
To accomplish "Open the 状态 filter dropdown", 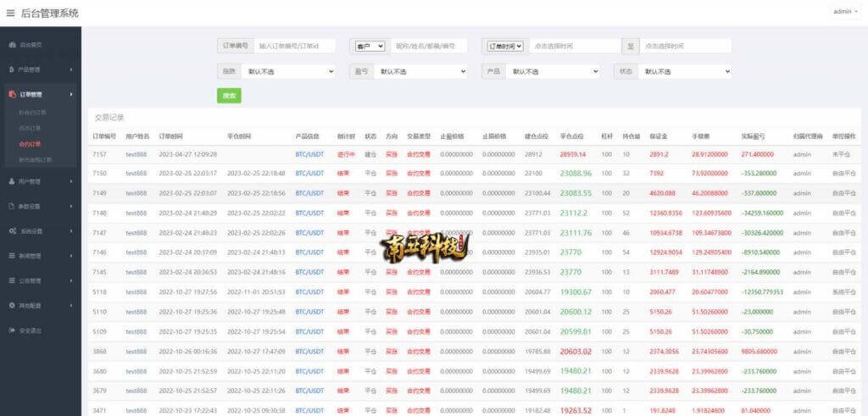I will (685, 72).
